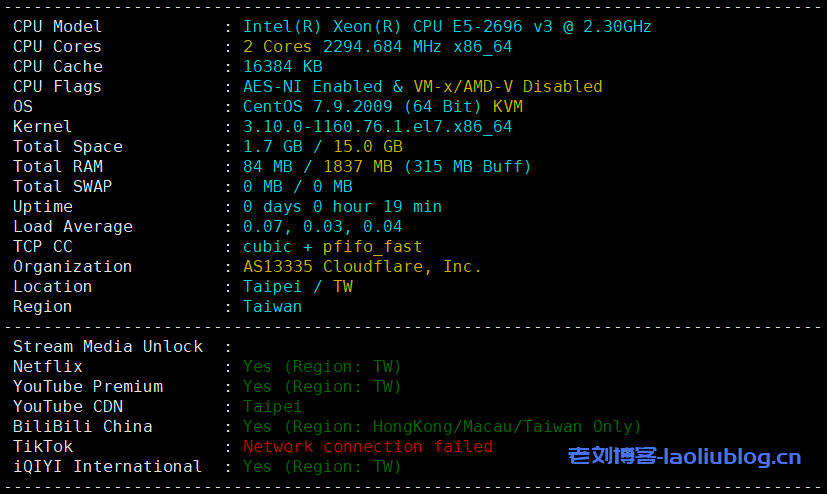
Task: Click the red Network connection failed text
Action: click(367, 447)
